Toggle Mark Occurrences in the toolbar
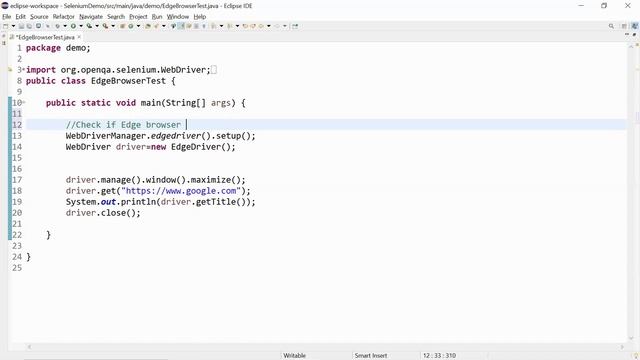The height and width of the screenshot is (360, 640). [173, 26]
